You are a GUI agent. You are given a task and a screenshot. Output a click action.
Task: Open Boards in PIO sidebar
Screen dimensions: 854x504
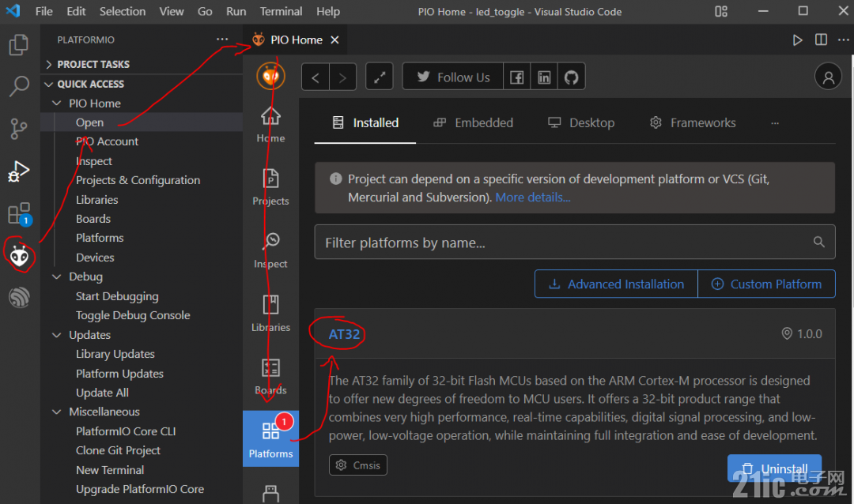(x=270, y=377)
